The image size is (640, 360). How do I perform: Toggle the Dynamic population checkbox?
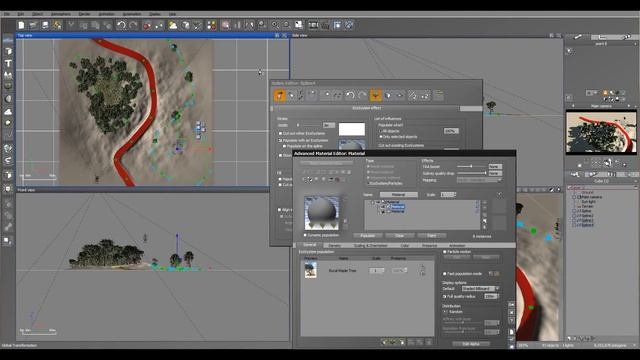coord(305,236)
